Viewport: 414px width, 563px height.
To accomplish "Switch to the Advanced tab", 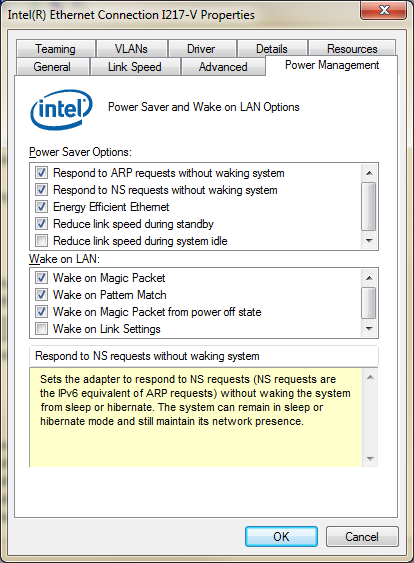I will click(223, 67).
